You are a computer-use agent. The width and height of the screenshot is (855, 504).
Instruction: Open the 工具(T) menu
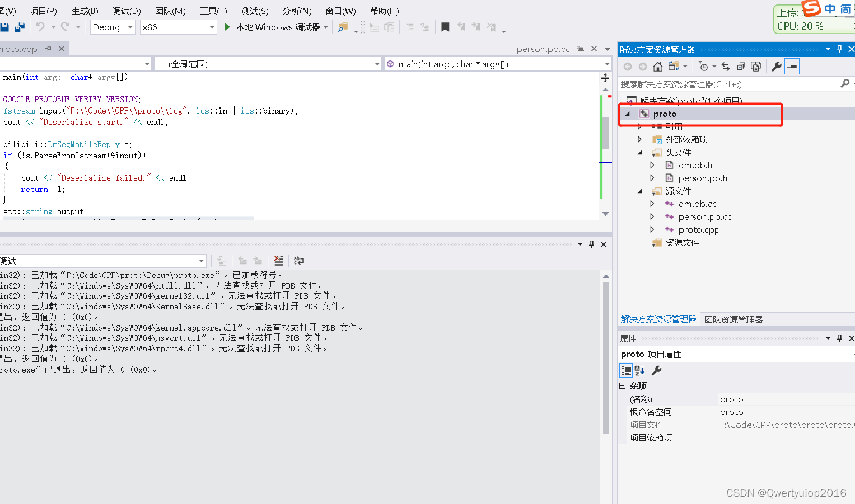click(213, 11)
